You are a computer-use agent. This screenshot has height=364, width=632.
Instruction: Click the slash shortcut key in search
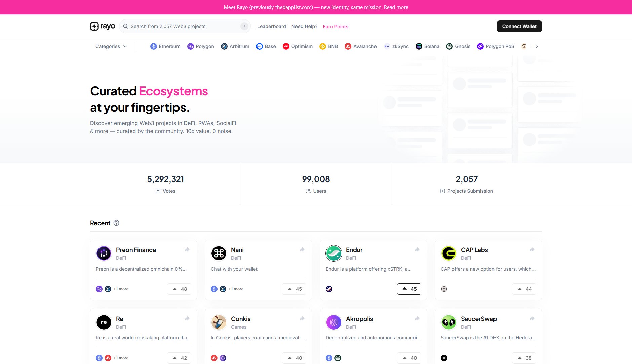[x=244, y=26]
